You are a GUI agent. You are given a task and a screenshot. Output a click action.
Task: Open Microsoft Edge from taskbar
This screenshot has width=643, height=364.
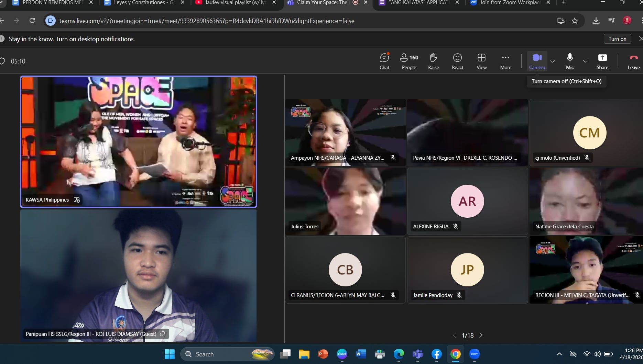[399, 354]
